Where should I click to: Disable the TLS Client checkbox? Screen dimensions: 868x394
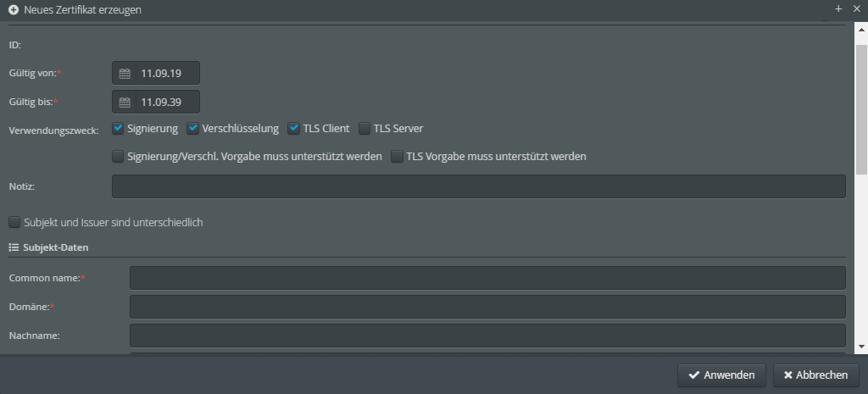294,129
